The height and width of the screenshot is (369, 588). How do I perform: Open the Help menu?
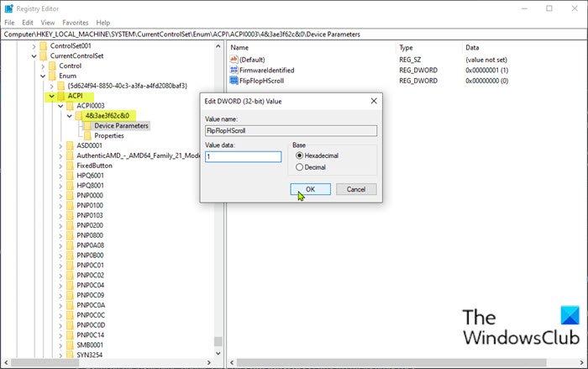pos(102,23)
